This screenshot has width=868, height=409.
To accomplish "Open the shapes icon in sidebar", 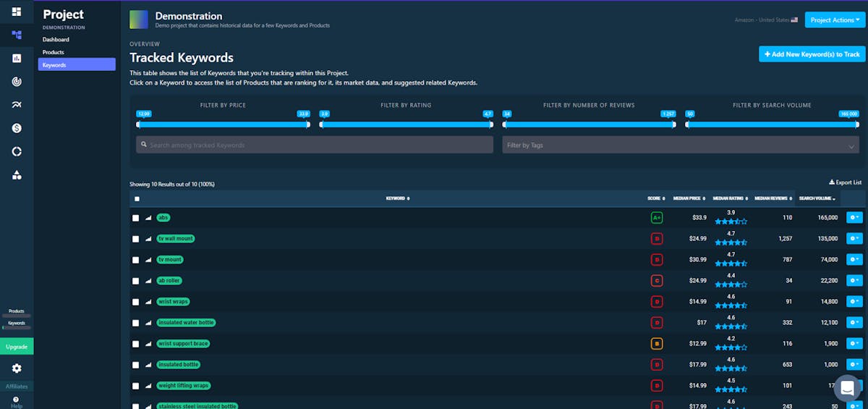I will (17, 174).
